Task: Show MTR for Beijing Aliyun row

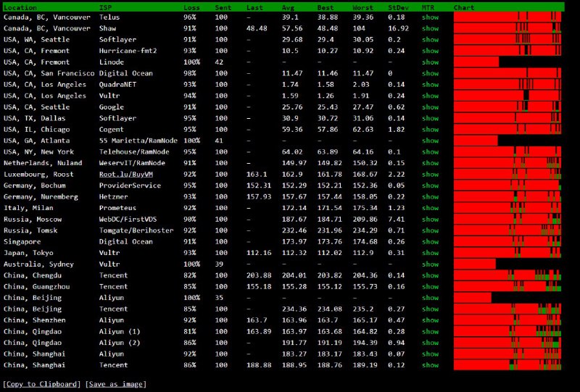Action: point(430,298)
